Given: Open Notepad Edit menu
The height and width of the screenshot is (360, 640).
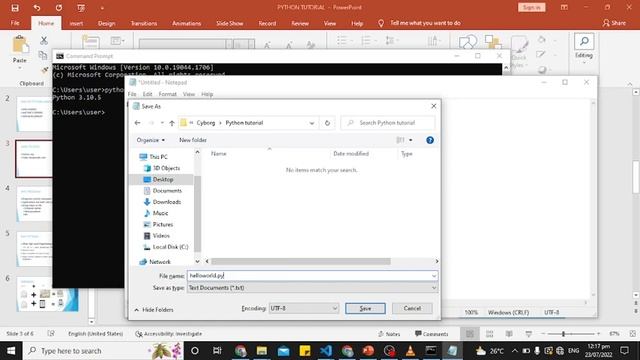Looking at the screenshot, I should [147, 94].
